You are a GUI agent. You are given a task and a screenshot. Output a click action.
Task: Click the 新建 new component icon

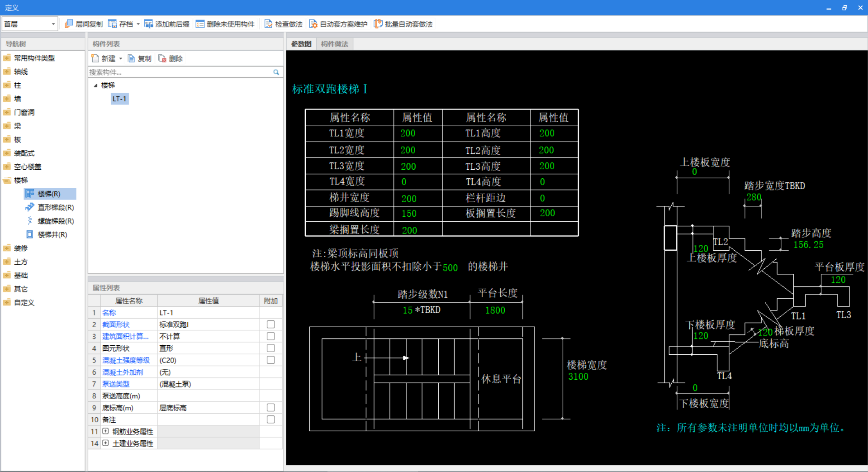click(x=95, y=58)
